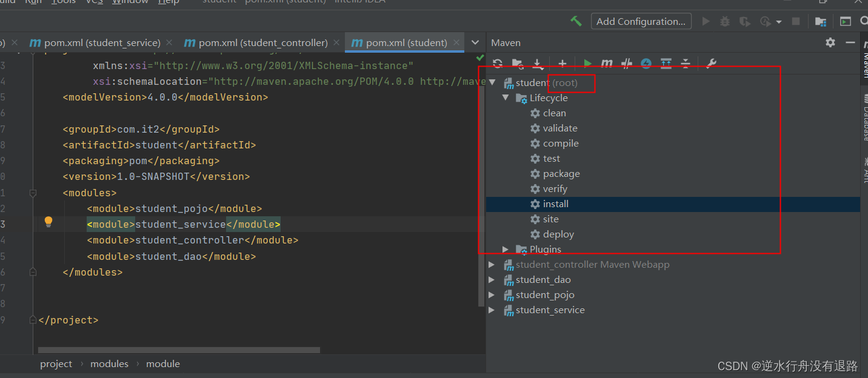The width and height of the screenshot is (868, 378).
Task: Open the hidden editor tabs dropdown chevron
Action: [x=475, y=42]
